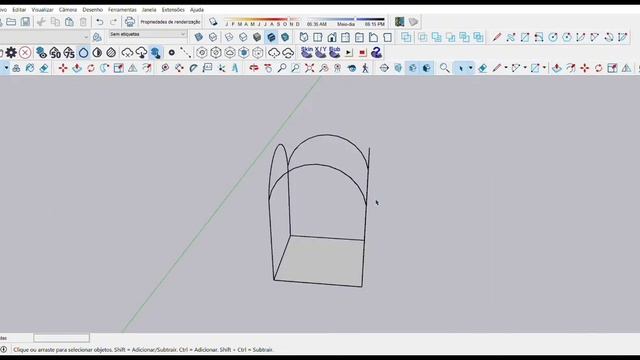Click the Outer Shell solid tool
640x360 pixels.
click(406, 37)
